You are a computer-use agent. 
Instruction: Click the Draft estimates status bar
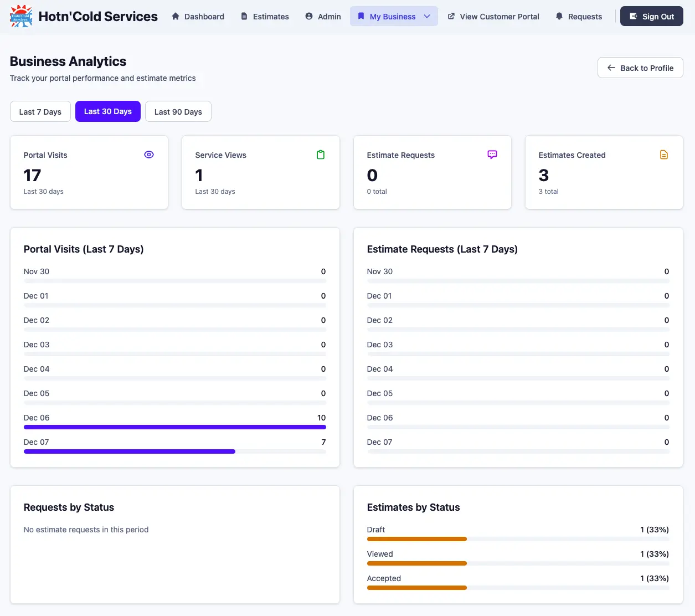click(x=416, y=539)
